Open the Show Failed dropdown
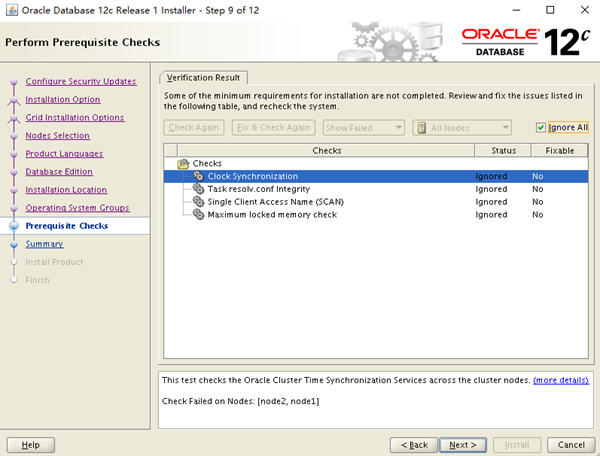This screenshot has height=456, width=600. pyautogui.click(x=364, y=128)
